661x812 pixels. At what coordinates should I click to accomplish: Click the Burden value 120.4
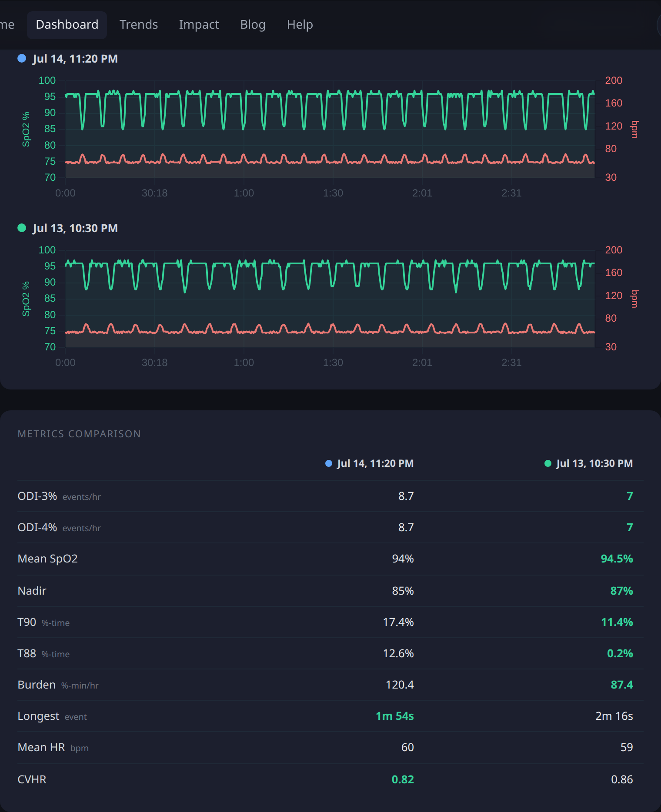coord(400,685)
